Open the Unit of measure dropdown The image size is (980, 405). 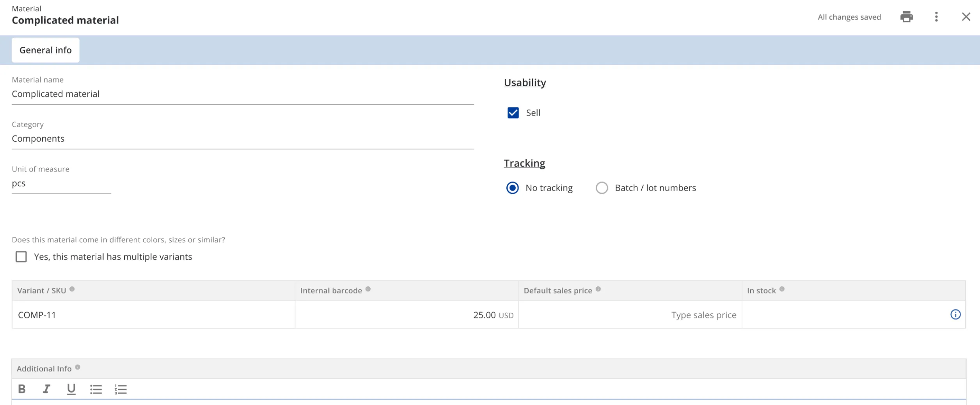pos(61,183)
